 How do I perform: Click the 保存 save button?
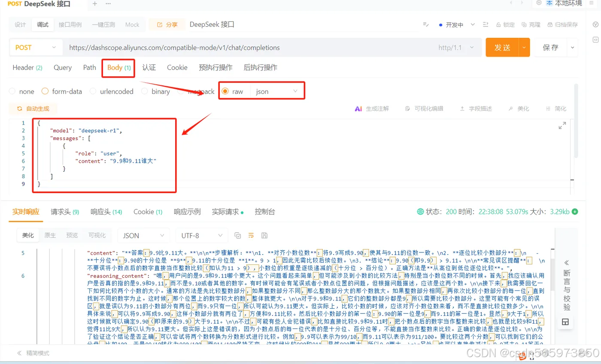[550, 48]
